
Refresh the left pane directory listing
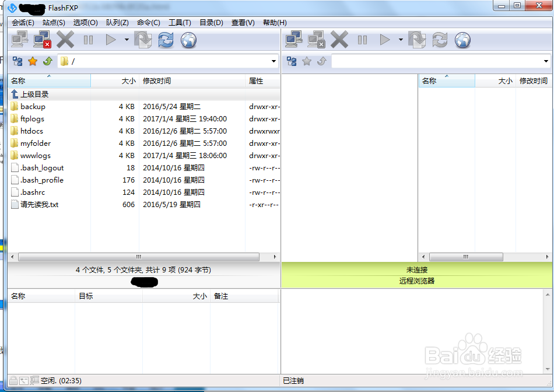[x=166, y=39]
